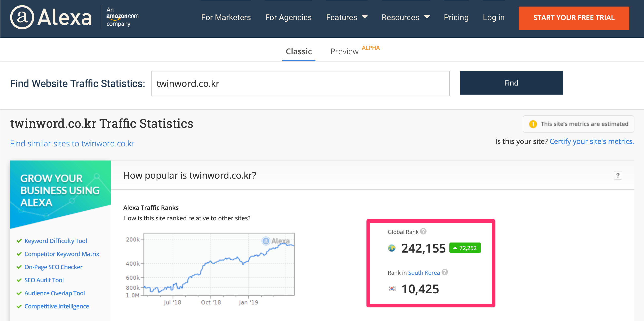
Task: Click the question mark box beside How popular
Action: click(x=618, y=175)
